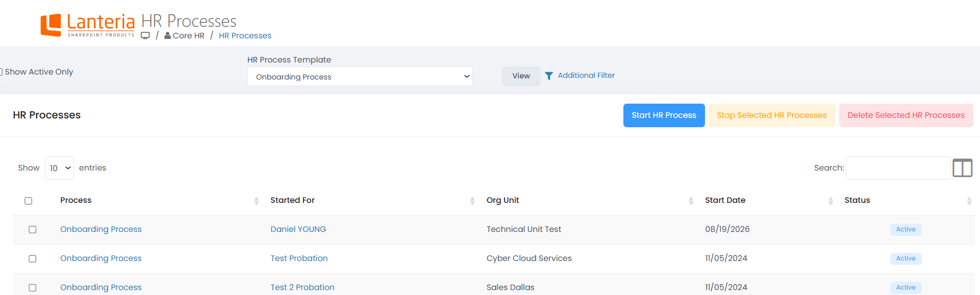Sort by Started For column arrows
This screenshot has width=980, height=295.
[x=472, y=201]
